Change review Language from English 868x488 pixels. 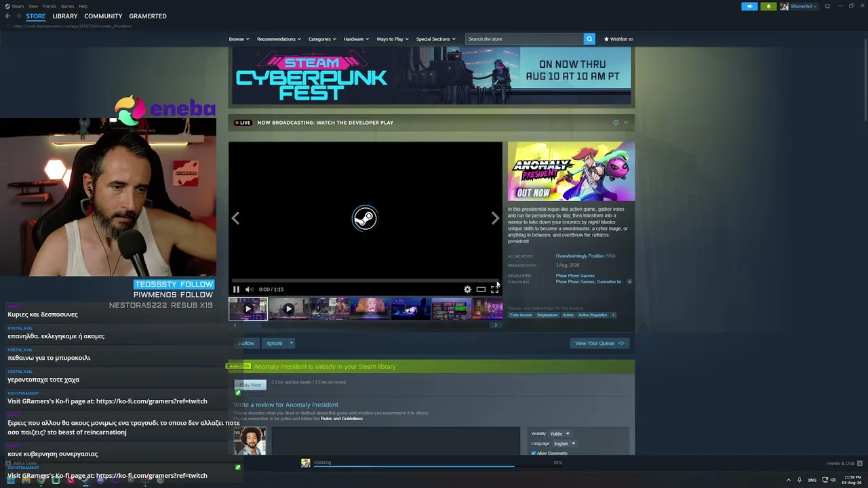564,444
